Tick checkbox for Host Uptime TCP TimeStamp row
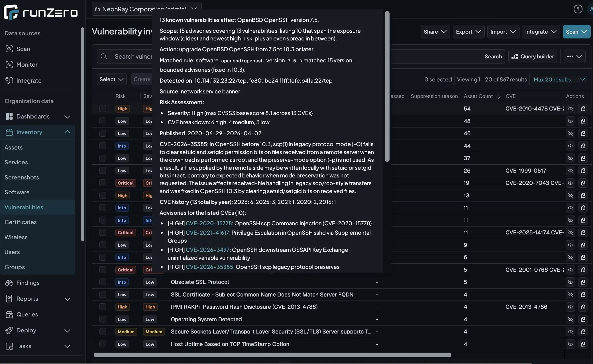Viewport: 593px width, 364px height. pyautogui.click(x=103, y=344)
